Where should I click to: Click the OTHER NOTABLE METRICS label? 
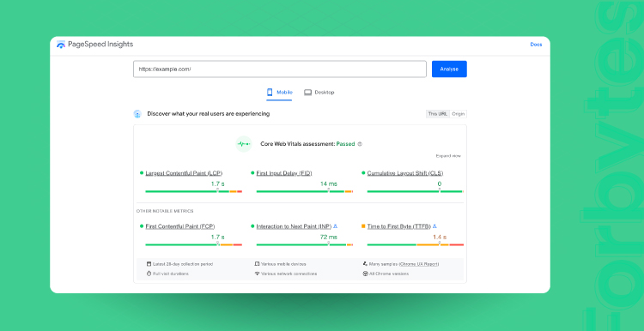tap(165, 211)
